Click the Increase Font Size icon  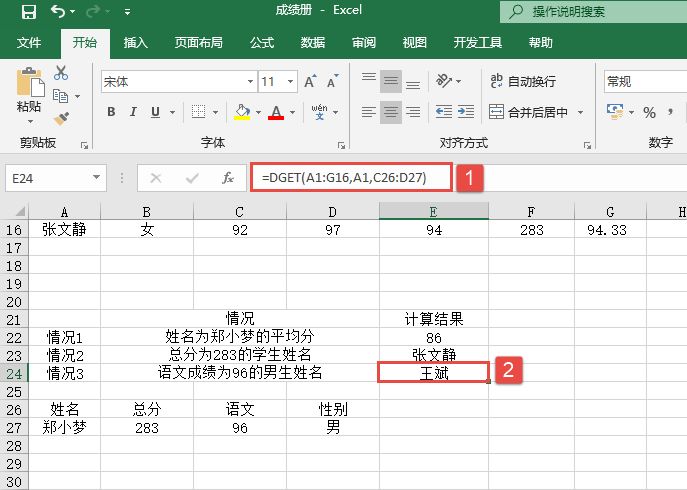pos(310,81)
